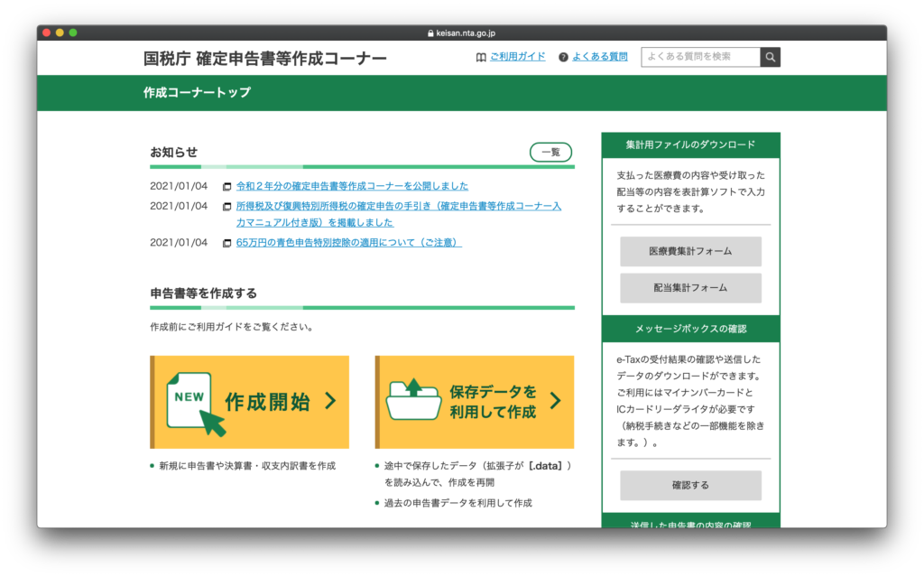Image resolution: width=924 pixels, height=577 pixels.
Task: Click window icon beside 65万円の青色申告 notice
Action: (x=226, y=243)
